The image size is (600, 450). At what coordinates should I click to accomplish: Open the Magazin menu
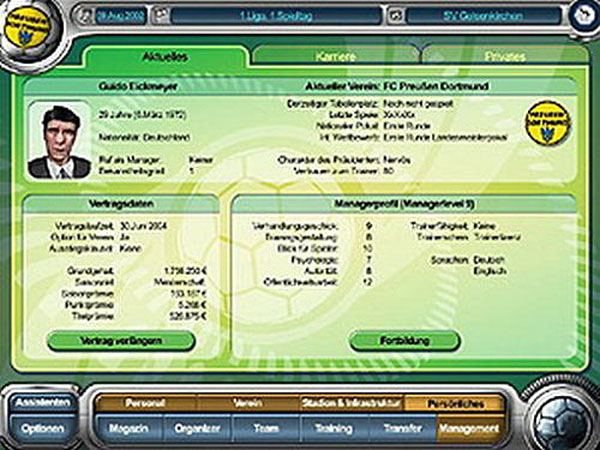(x=129, y=429)
